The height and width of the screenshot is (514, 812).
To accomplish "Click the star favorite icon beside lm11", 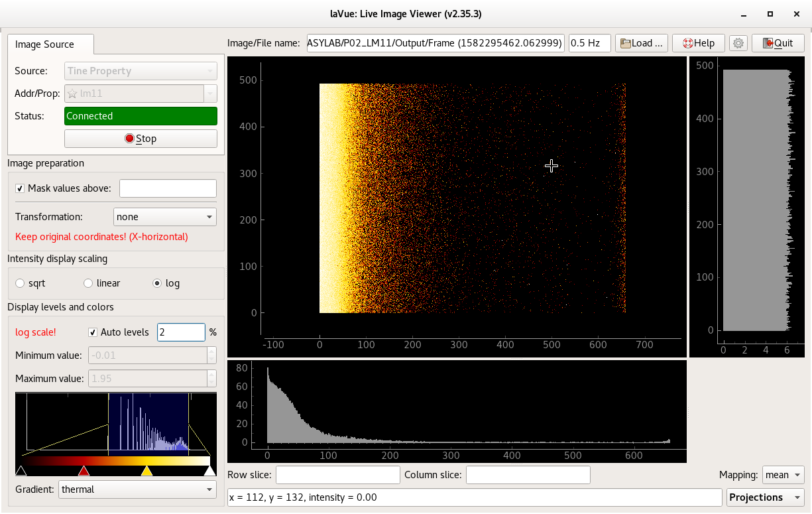I will point(72,94).
